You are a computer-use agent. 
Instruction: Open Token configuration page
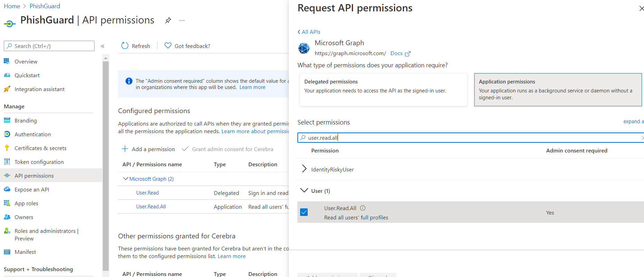[39, 162]
